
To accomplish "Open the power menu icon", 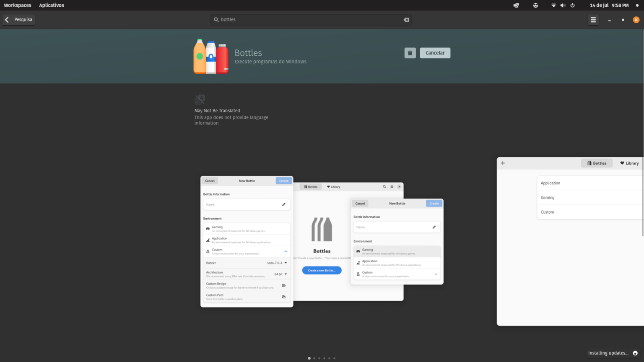I will pos(572,5).
